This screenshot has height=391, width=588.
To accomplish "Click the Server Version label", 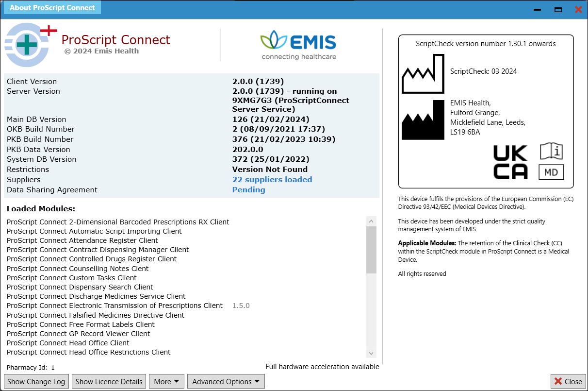I will click(x=33, y=91).
